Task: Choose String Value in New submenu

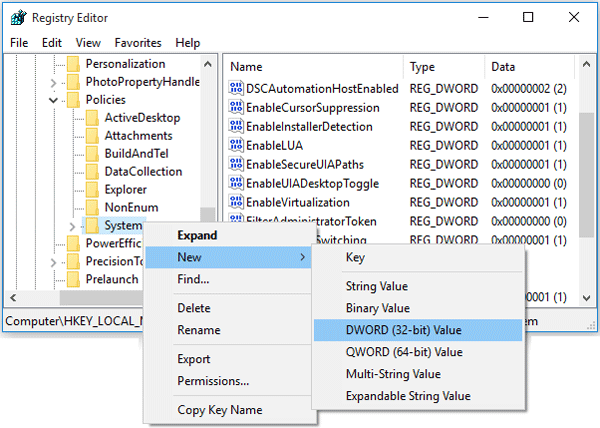Action: 378,287
